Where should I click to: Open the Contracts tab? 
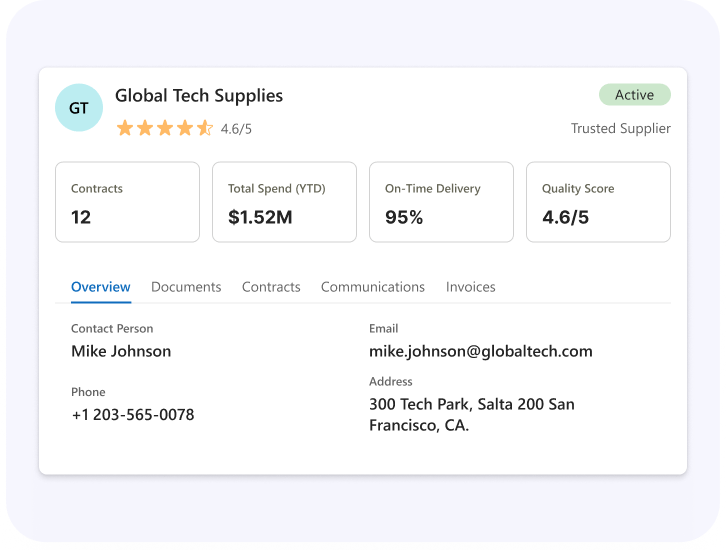(271, 287)
